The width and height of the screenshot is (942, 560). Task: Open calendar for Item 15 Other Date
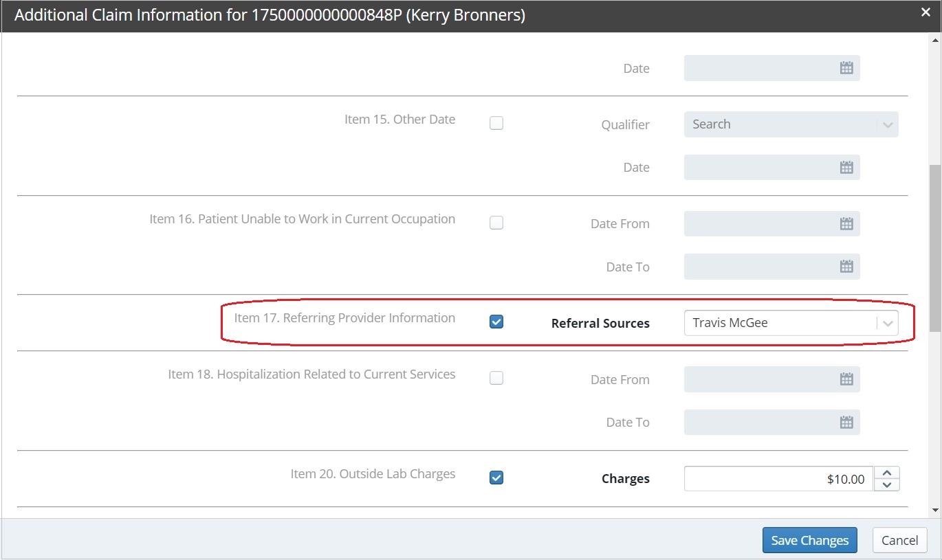846,168
